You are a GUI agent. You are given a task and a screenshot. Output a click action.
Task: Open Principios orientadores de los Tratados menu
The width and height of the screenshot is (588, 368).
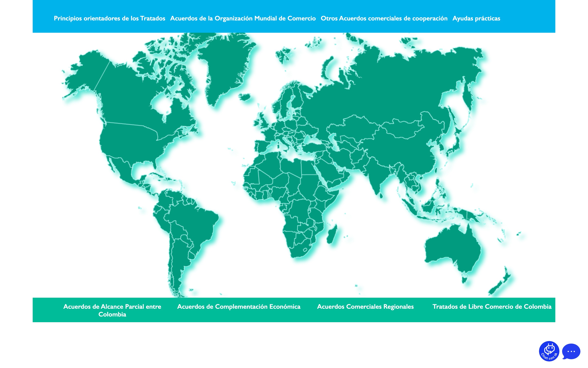click(109, 18)
